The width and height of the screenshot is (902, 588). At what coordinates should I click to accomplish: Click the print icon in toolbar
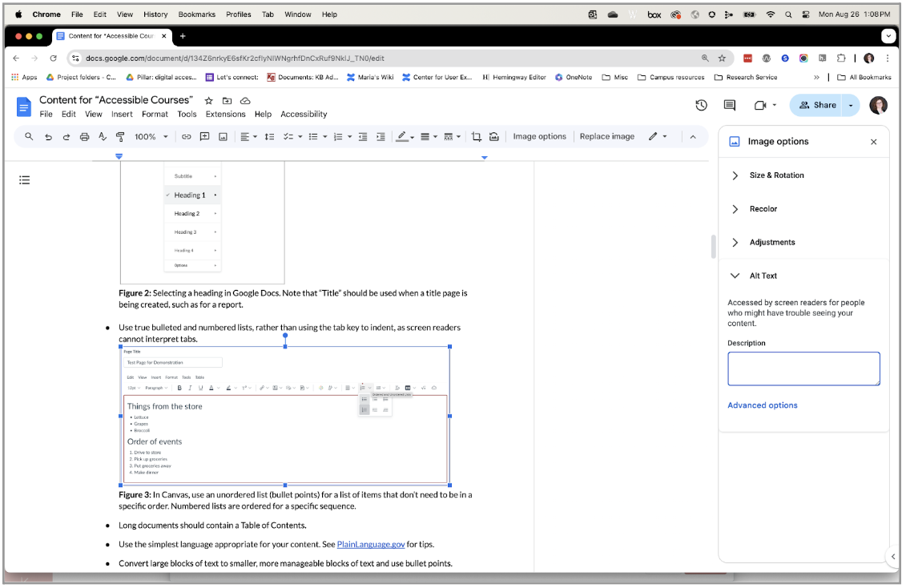pos(84,137)
